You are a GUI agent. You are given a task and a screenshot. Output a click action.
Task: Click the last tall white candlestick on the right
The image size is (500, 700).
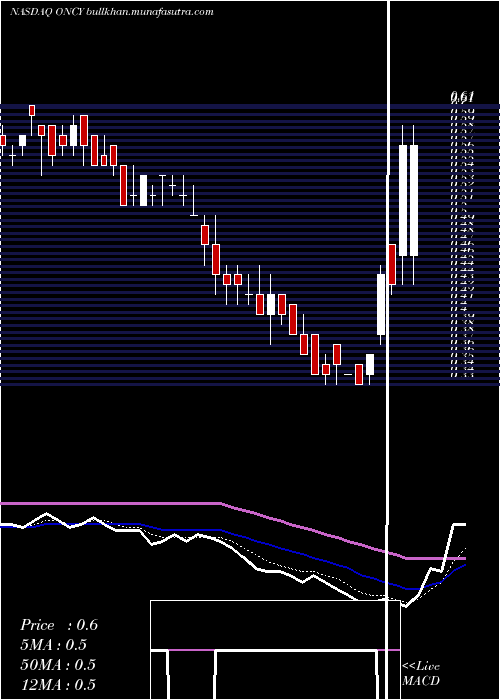[x=414, y=200]
